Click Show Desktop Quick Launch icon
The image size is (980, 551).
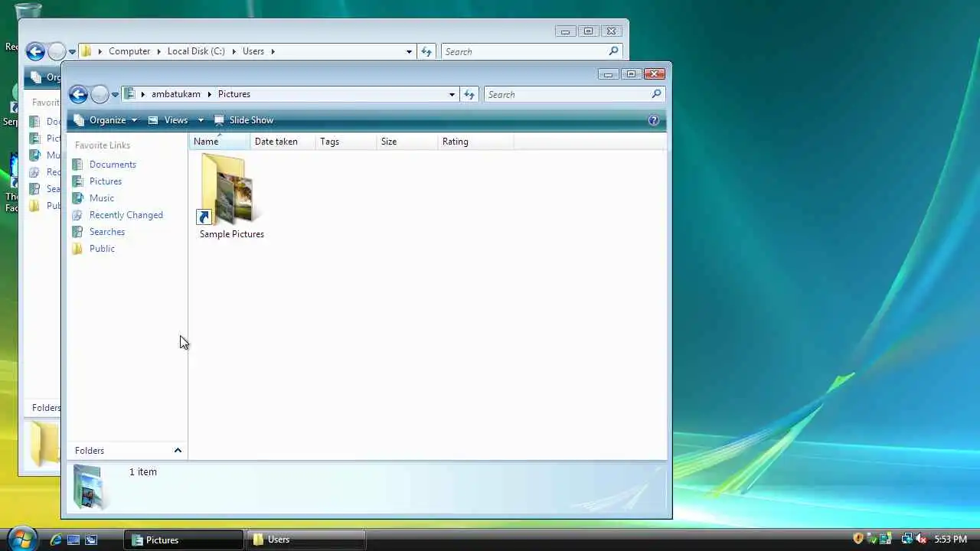[73, 540]
